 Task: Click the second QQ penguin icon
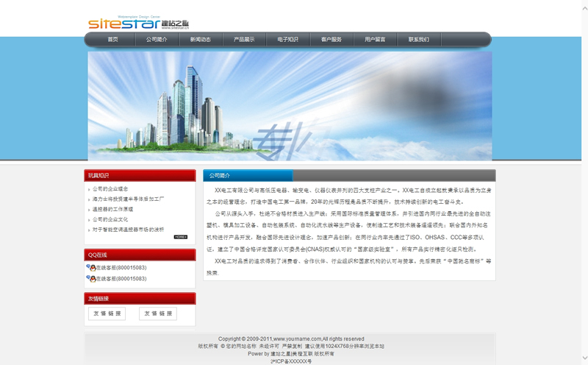coord(90,279)
